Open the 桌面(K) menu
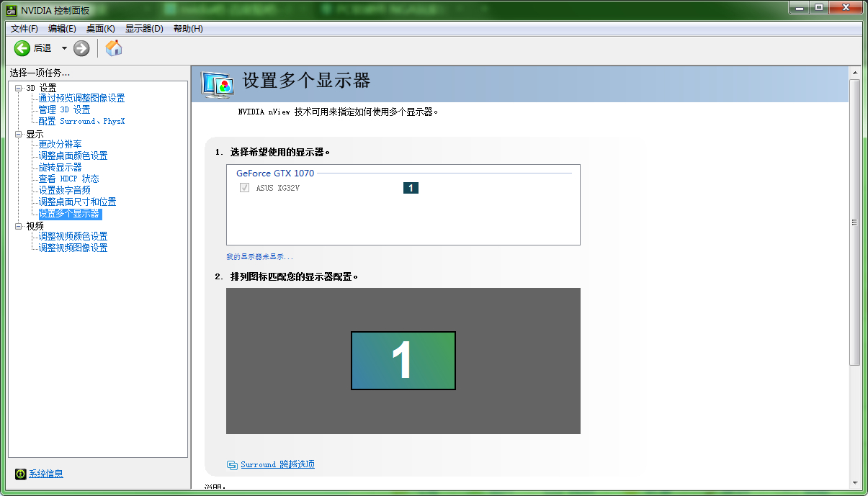868x496 pixels. 101,29
